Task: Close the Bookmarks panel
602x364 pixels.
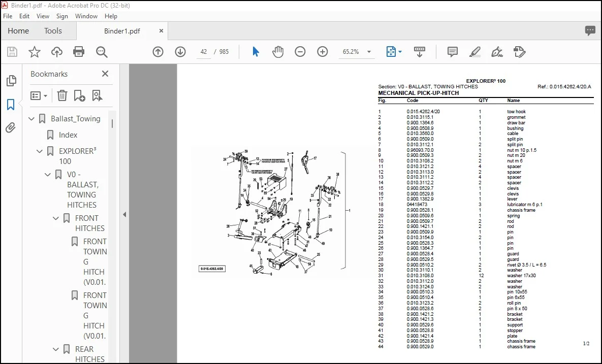Action: (x=105, y=74)
